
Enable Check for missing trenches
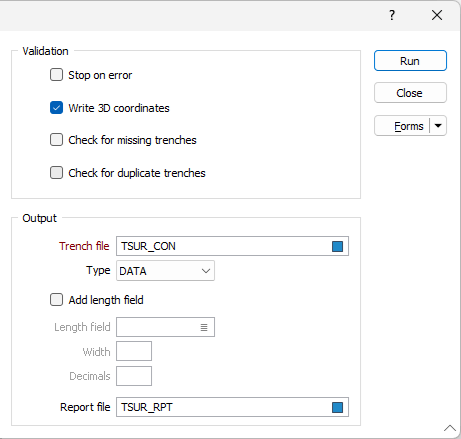pos(56,140)
